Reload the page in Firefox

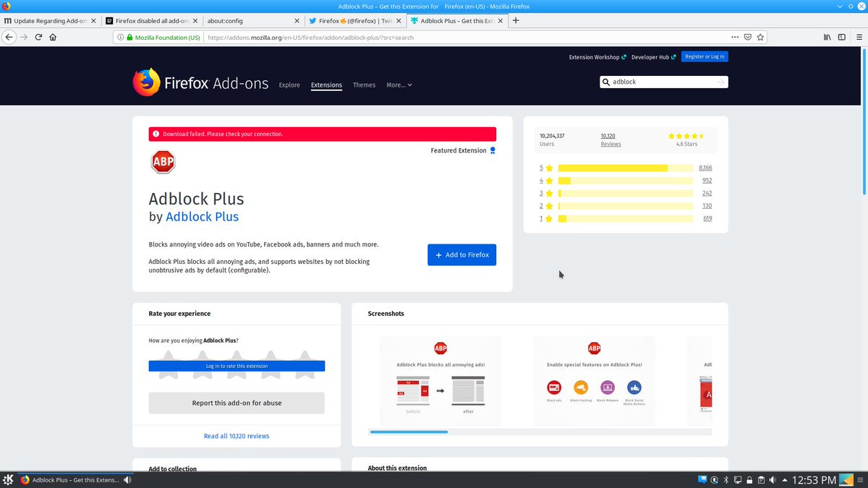(x=38, y=37)
